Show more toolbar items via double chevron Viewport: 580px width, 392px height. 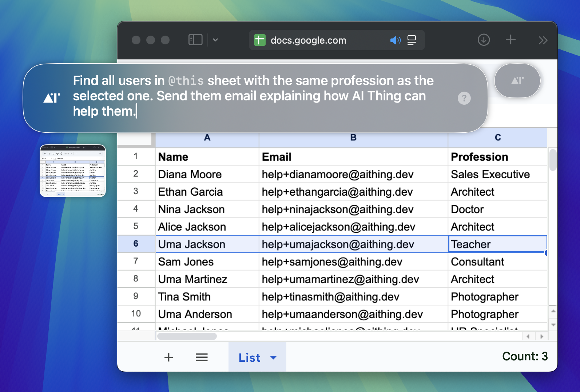(x=543, y=40)
